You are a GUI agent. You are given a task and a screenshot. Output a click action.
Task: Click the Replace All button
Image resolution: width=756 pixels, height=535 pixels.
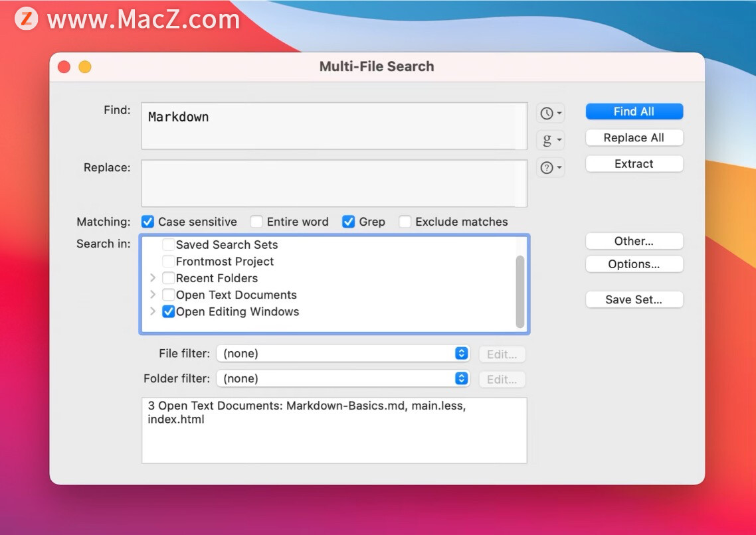[634, 137]
